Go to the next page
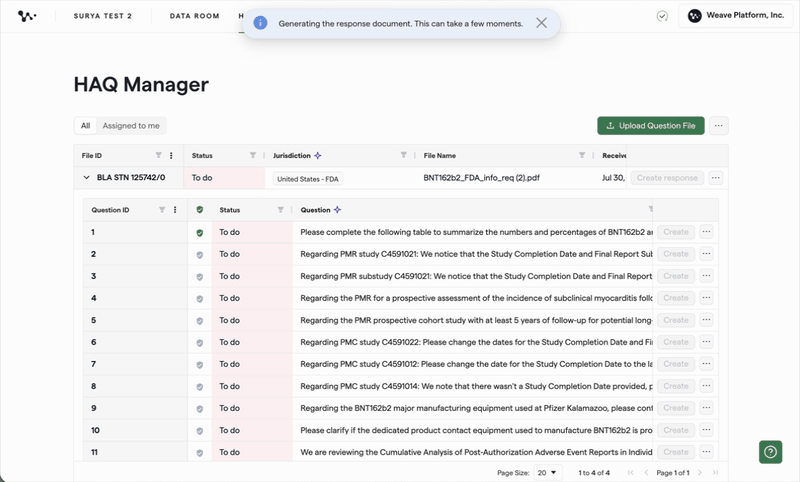800x482 pixels. pyautogui.click(x=700, y=472)
